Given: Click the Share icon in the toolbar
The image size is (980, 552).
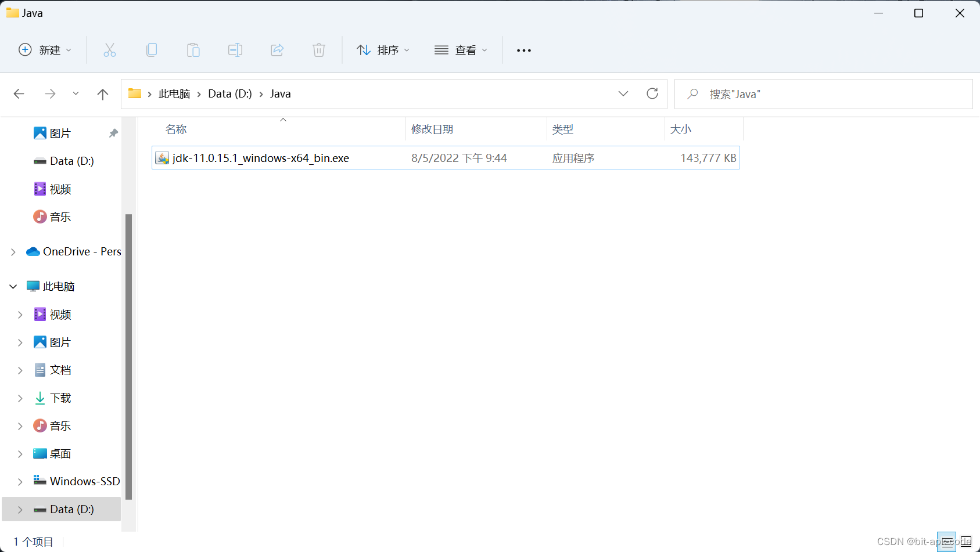Looking at the screenshot, I should pos(277,50).
